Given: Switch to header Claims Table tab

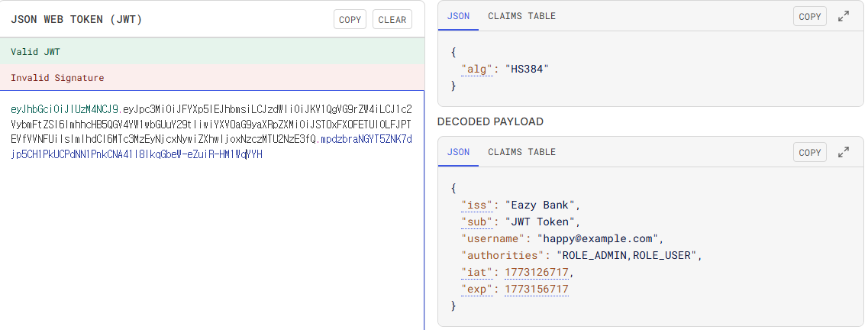Looking at the screenshot, I should point(521,16).
